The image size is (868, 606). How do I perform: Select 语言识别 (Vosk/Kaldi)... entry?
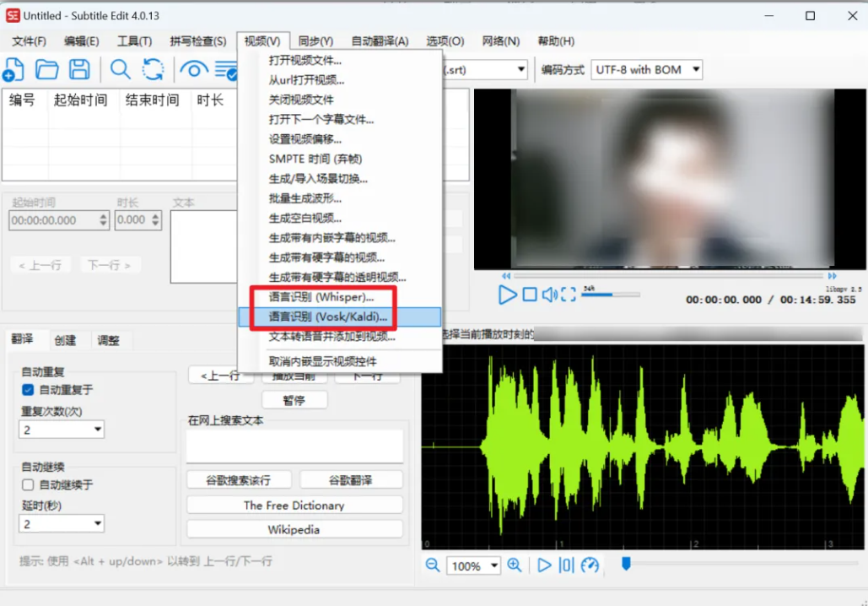pos(340,317)
